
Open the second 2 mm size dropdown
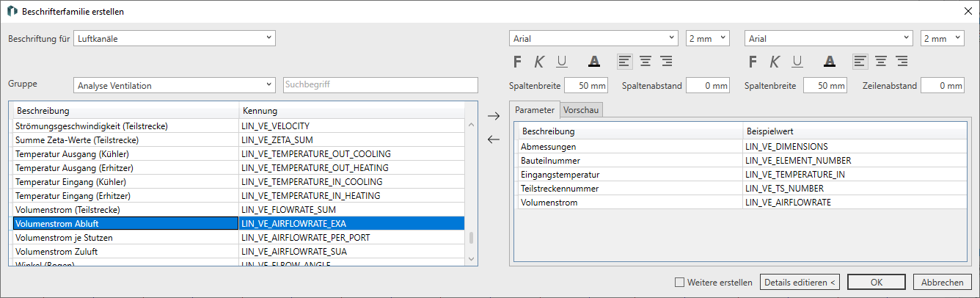coord(942,38)
